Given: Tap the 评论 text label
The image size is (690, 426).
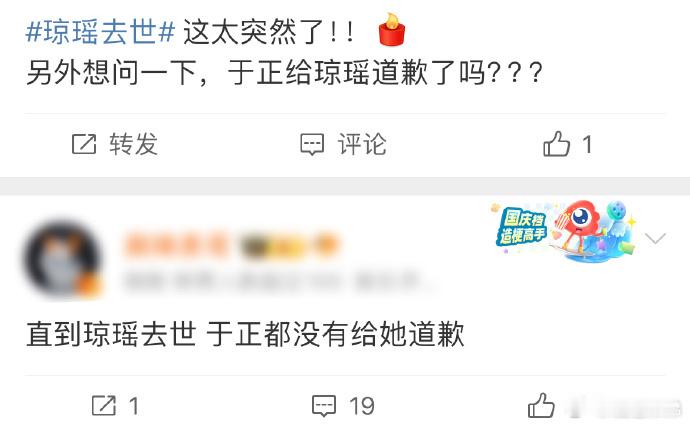Looking at the screenshot, I should point(362,144).
